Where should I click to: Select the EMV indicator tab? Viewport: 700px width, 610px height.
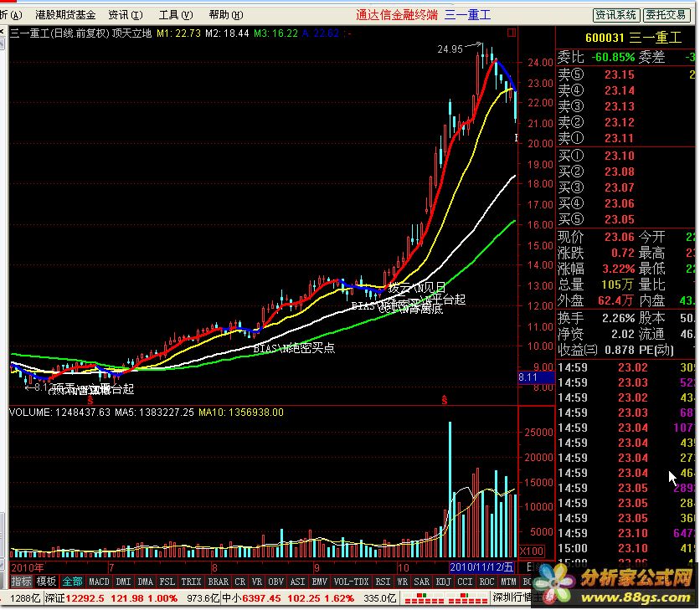[319, 582]
